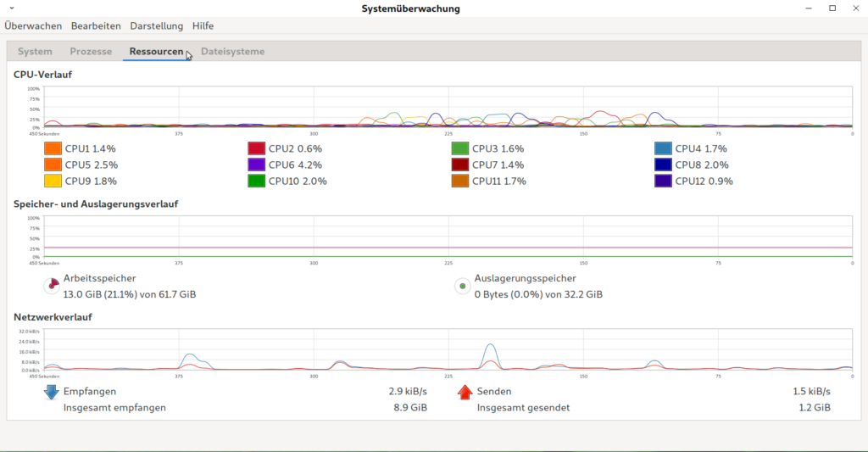Switch to the Dateisysteme tab
The width and height of the screenshot is (868, 452).
tap(232, 52)
